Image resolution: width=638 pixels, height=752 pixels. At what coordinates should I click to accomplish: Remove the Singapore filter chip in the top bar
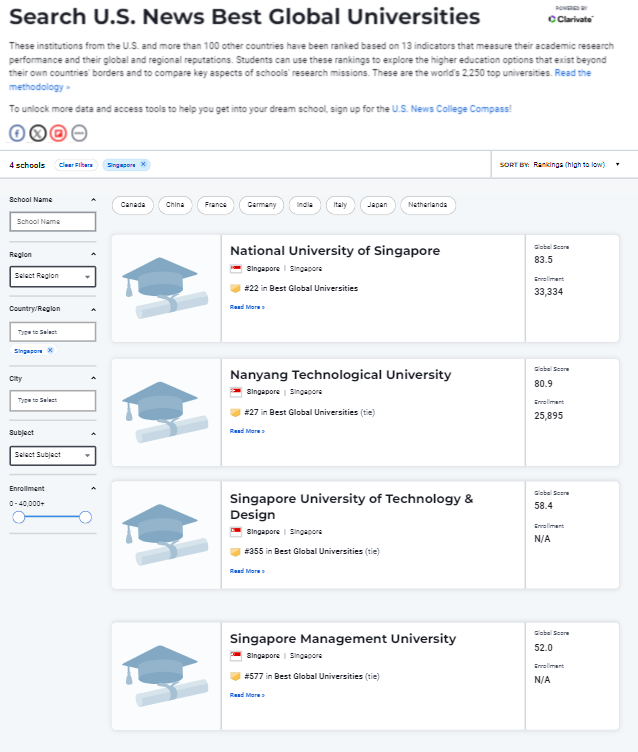pyautogui.click(x=143, y=164)
